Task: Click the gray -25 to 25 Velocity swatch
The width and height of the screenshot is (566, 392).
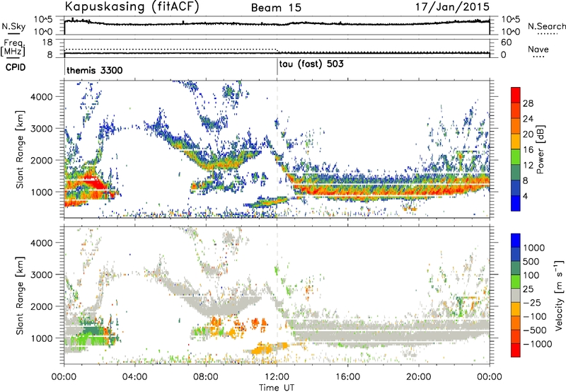Action: click(516, 295)
